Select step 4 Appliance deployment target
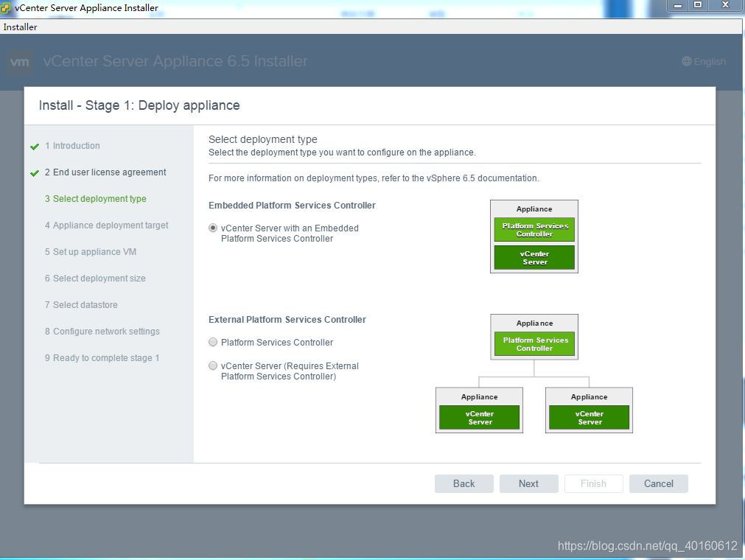The image size is (745, 560). [106, 225]
